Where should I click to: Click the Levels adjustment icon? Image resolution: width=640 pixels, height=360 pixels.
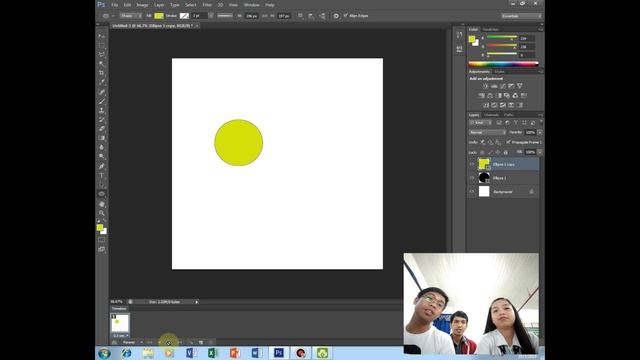(494, 86)
